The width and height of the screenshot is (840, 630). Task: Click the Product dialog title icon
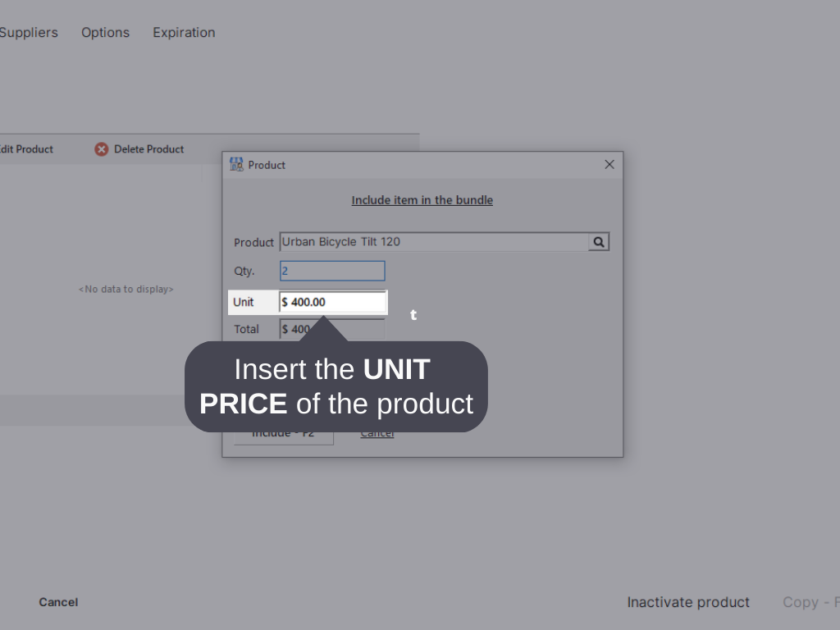[236, 165]
